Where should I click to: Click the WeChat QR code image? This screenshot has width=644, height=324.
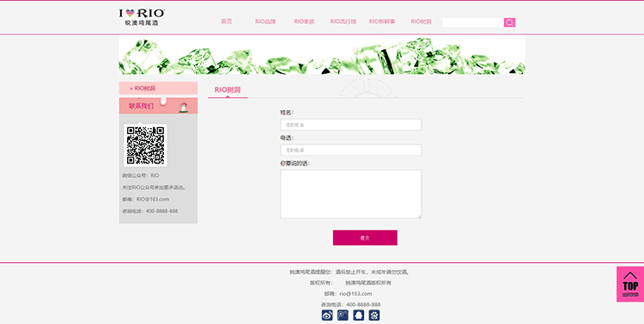click(145, 145)
